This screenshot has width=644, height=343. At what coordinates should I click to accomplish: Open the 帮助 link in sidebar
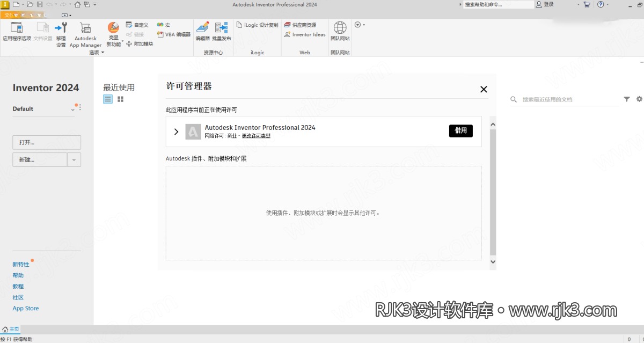(x=18, y=275)
